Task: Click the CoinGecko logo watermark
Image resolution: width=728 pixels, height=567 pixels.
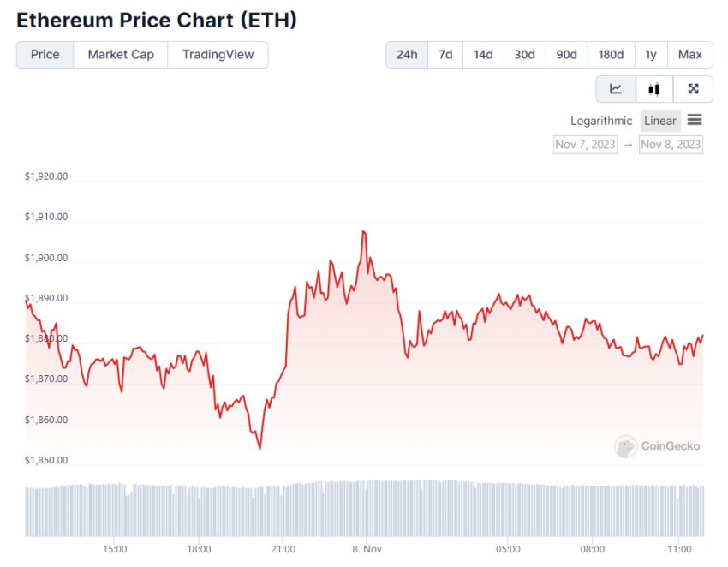Action: 657,446
